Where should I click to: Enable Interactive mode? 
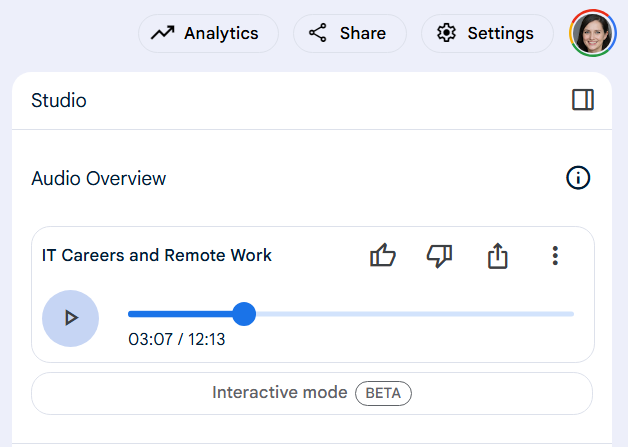[x=312, y=393]
